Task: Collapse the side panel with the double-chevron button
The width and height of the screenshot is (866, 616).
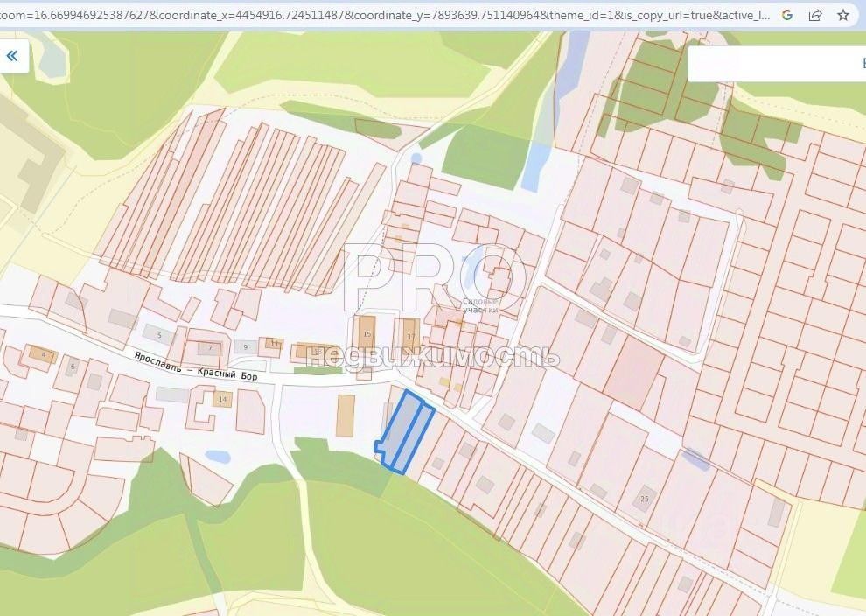Action: pos(12,55)
